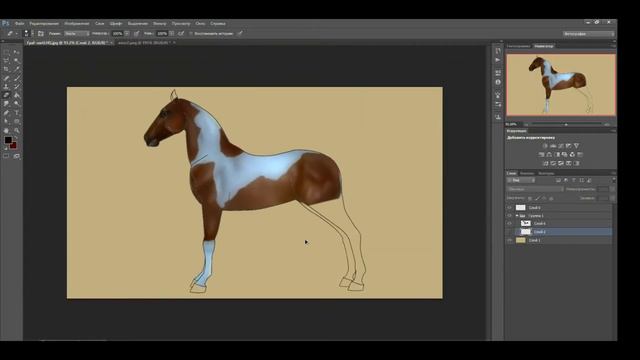Add a Curves adjustment
Viewport: 640px width, 360px height.
tap(560, 146)
